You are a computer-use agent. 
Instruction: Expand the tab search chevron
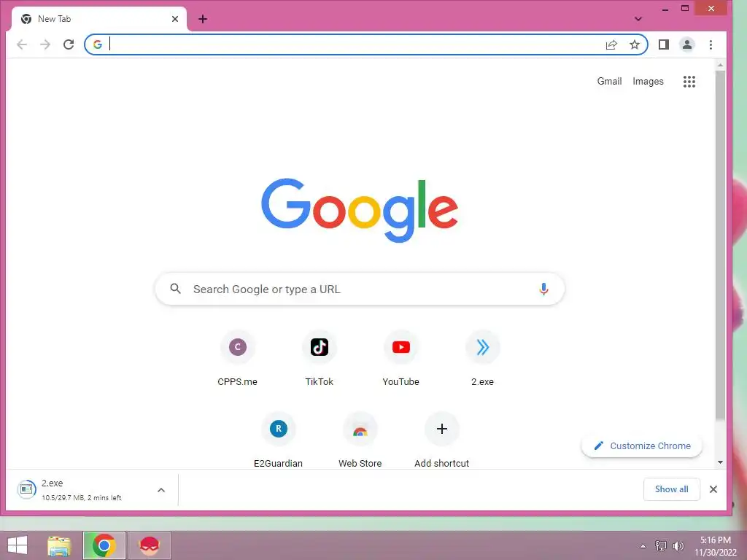point(638,19)
